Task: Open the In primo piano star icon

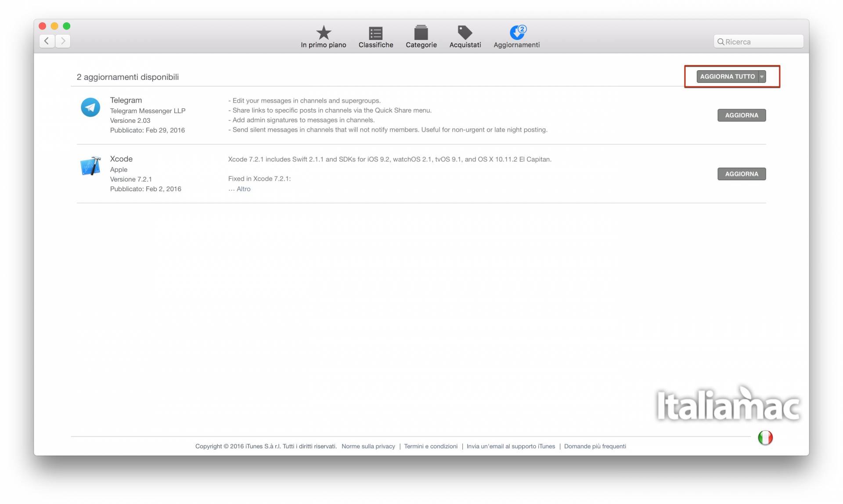Action: click(324, 32)
